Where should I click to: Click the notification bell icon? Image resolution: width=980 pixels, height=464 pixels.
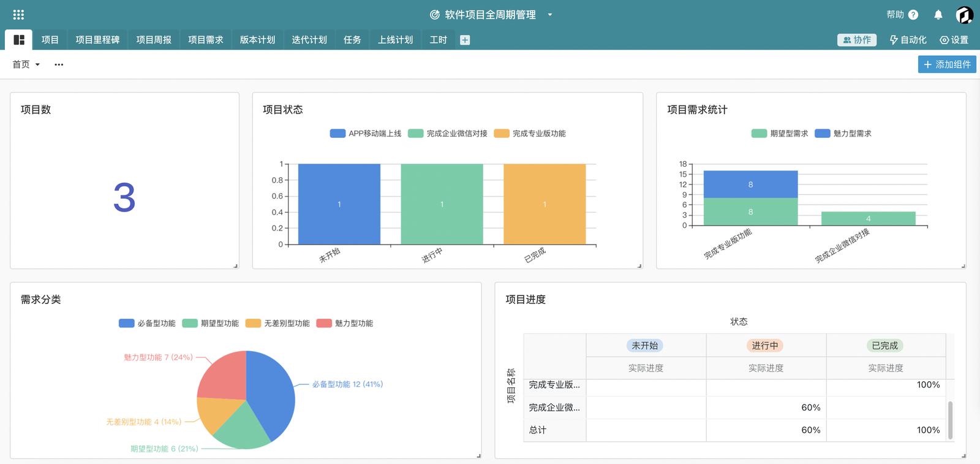pyautogui.click(x=938, y=15)
